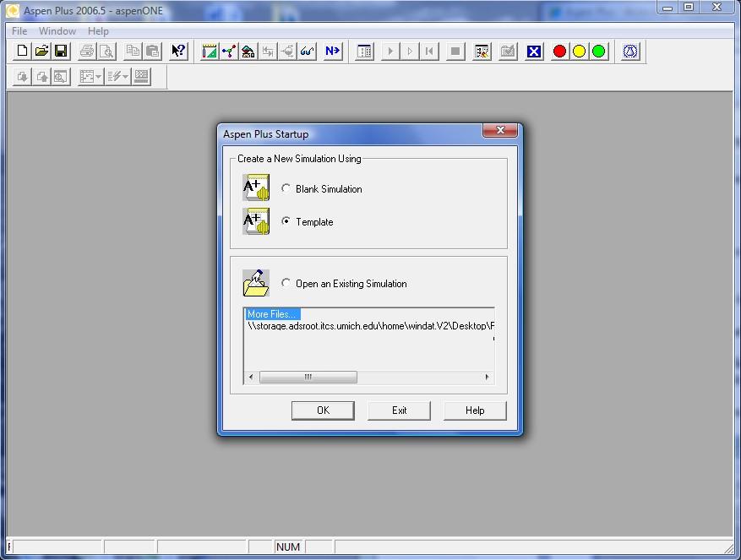Choose Open an Existing Simulation option
741x560 pixels.
point(286,283)
